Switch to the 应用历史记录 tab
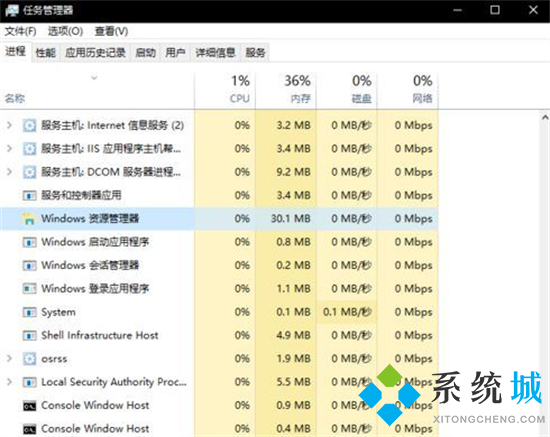 pyautogui.click(x=95, y=53)
